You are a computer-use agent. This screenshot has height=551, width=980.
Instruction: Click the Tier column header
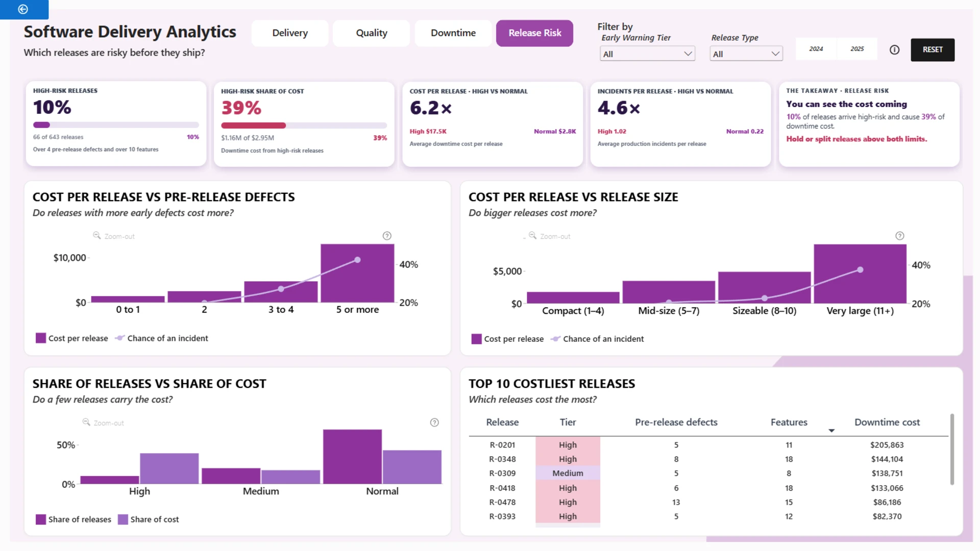click(568, 422)
